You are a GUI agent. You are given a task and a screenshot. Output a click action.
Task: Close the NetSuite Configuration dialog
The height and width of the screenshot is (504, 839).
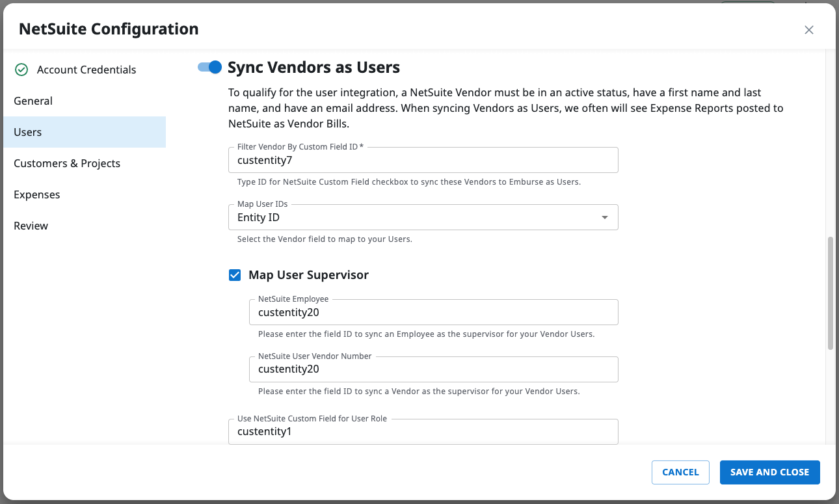click(x=808, y=30)
